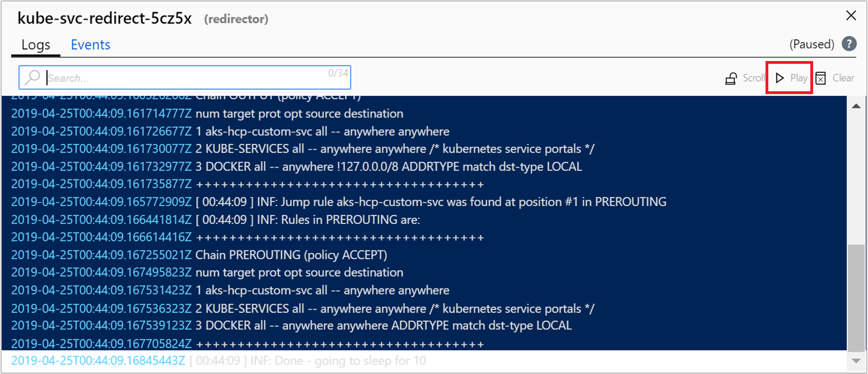
Task: Focus the log Search input field
Action: 185,78
